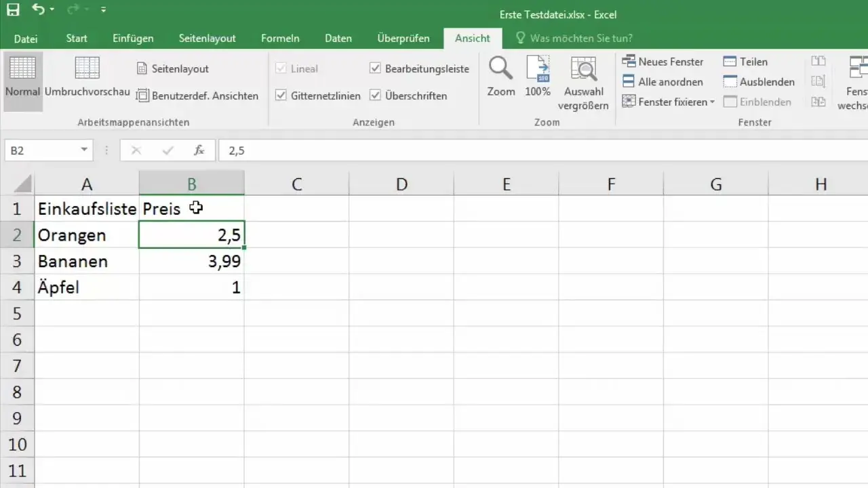Toggle the Bearbeitungsleiste checkbox
This screenshot has height=488, width=868.
(x=375, y=68)
